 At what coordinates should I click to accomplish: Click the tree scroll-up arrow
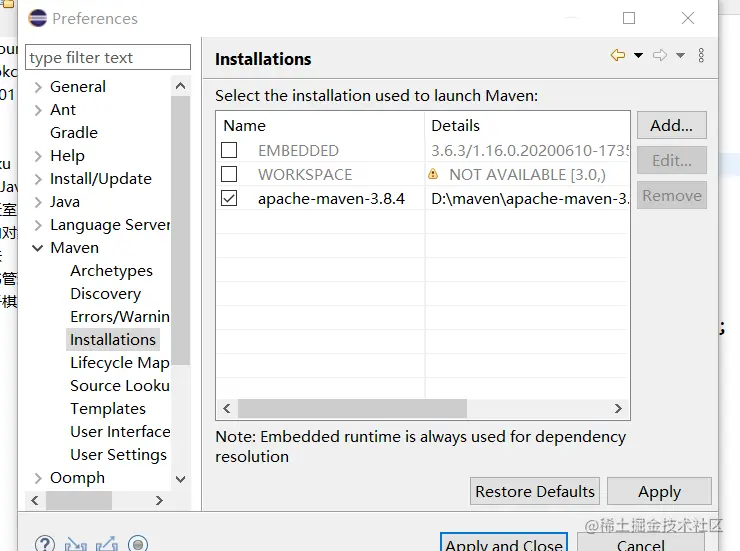180,86
